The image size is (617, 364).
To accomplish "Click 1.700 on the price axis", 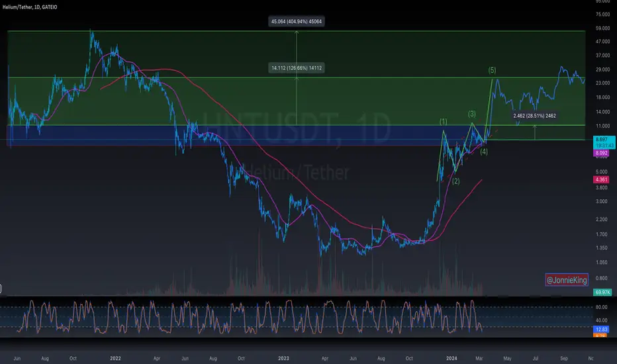I will [x=601, y=234].
